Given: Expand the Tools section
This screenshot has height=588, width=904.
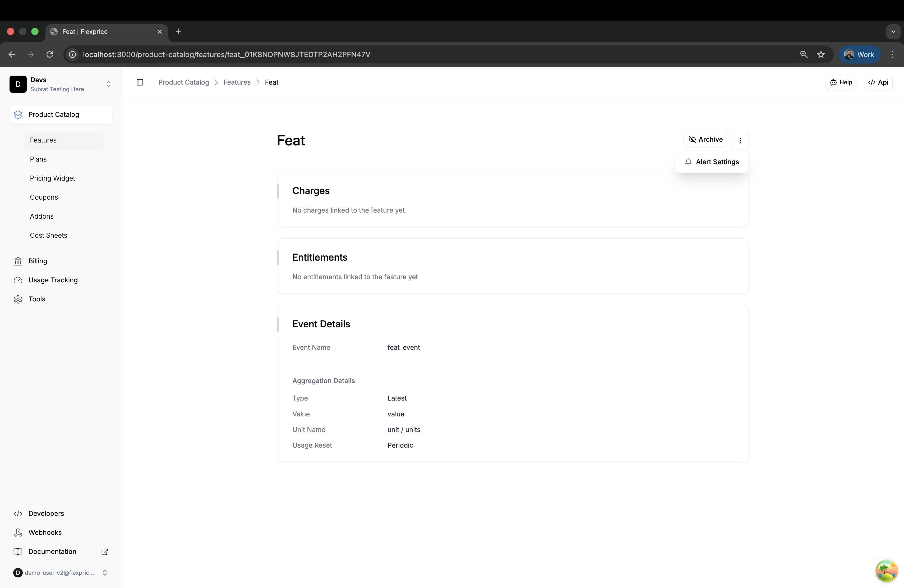Looking at the screenshot, I should 61,299.
